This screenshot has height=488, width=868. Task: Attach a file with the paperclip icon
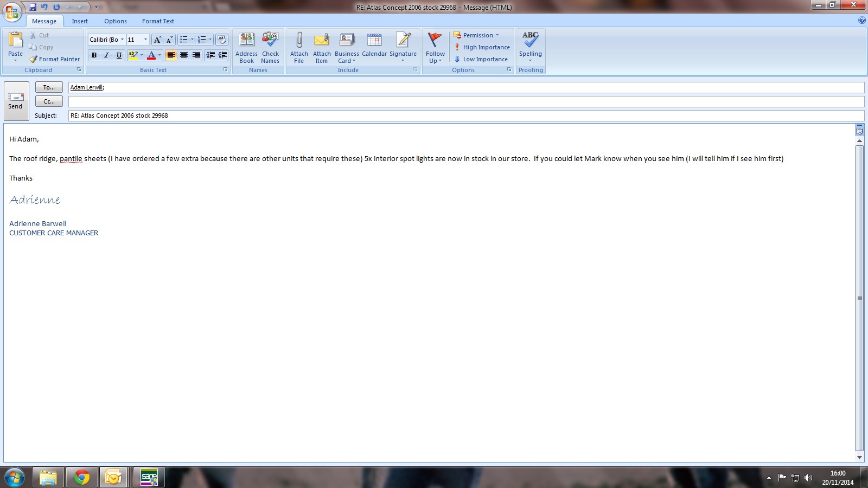pyautogui.click(x=299, y=48)
